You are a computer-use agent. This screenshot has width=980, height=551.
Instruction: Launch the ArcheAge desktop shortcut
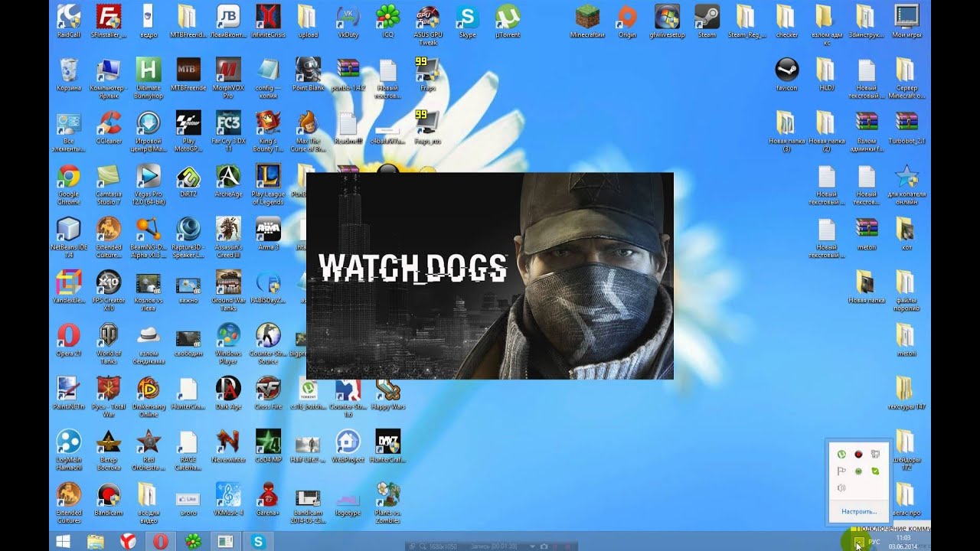228,181
